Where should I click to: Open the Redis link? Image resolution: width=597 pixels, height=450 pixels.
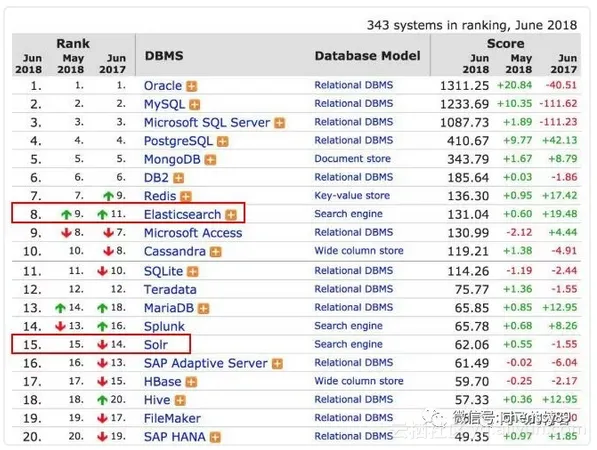160,196
